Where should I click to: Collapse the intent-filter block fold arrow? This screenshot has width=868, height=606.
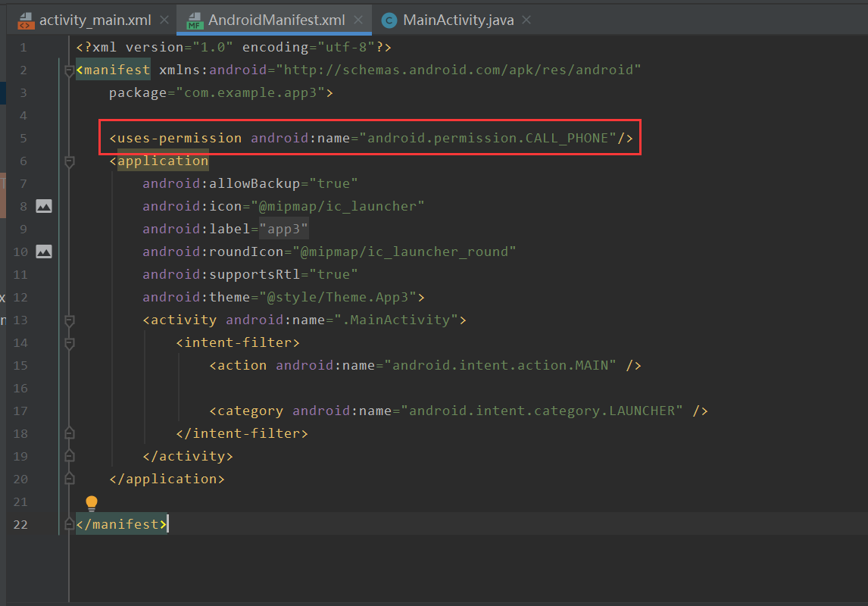[69, 342]
